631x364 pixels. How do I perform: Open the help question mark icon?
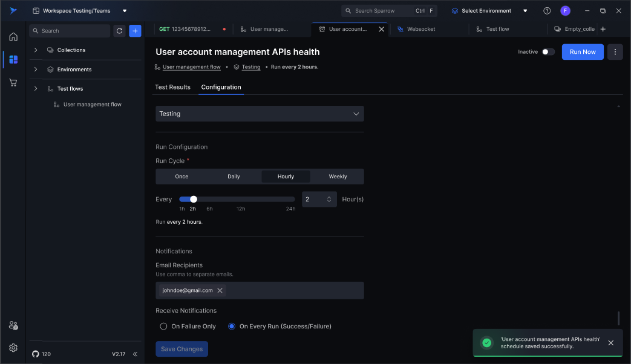click(547, 11)
